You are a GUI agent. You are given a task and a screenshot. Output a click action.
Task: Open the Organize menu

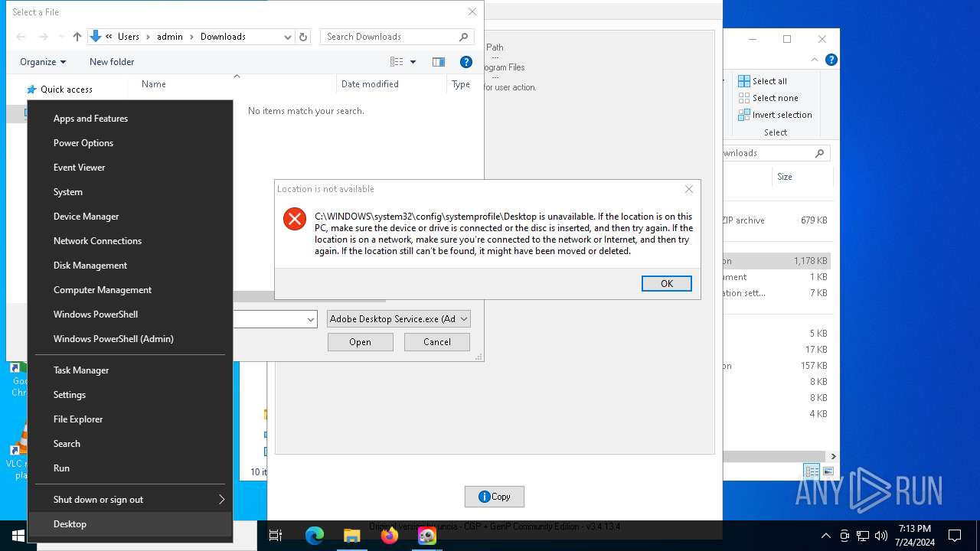43,62
